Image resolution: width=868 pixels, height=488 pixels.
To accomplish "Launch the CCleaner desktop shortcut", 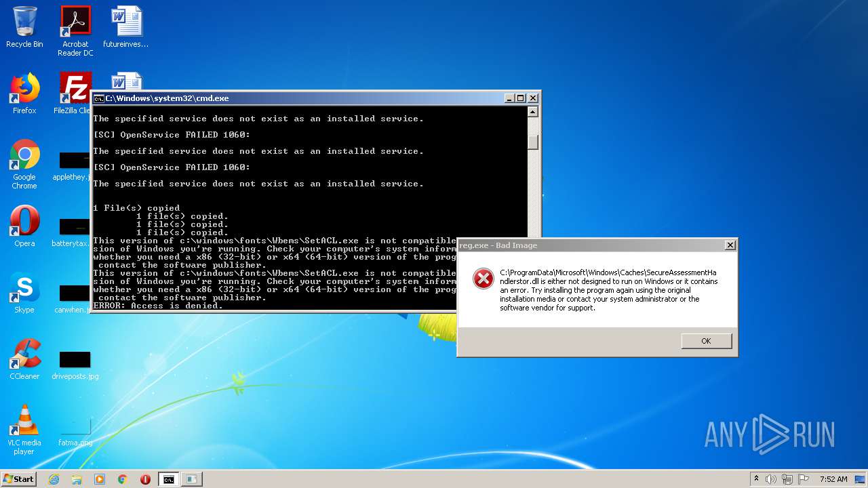I will click(24, 359).
